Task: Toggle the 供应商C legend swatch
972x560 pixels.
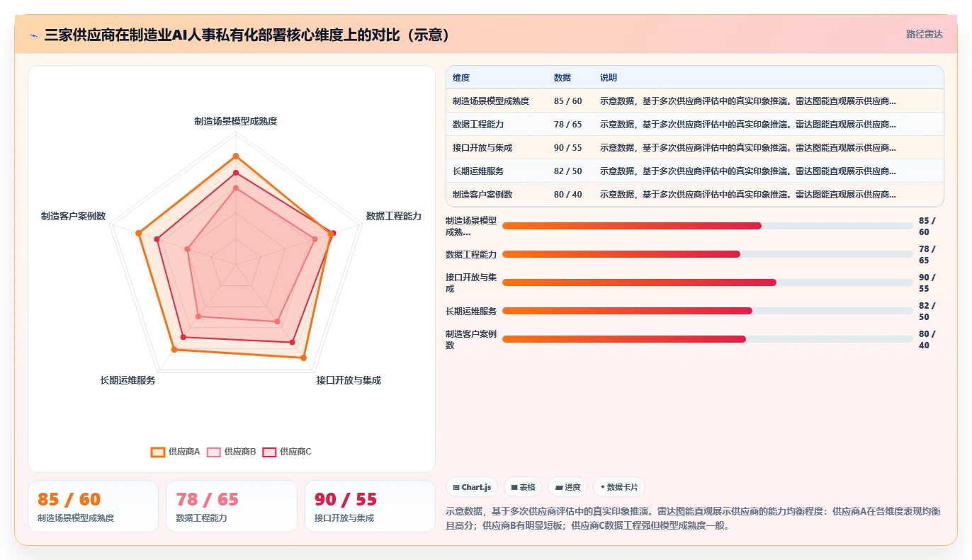Action: pyautogui.click(x=269, y=452)
